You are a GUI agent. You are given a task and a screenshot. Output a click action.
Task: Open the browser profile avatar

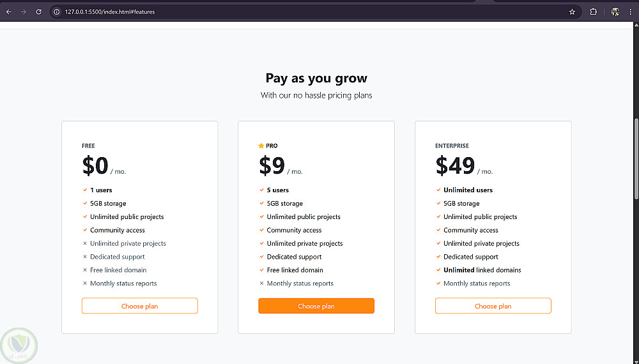pos(615,11)
